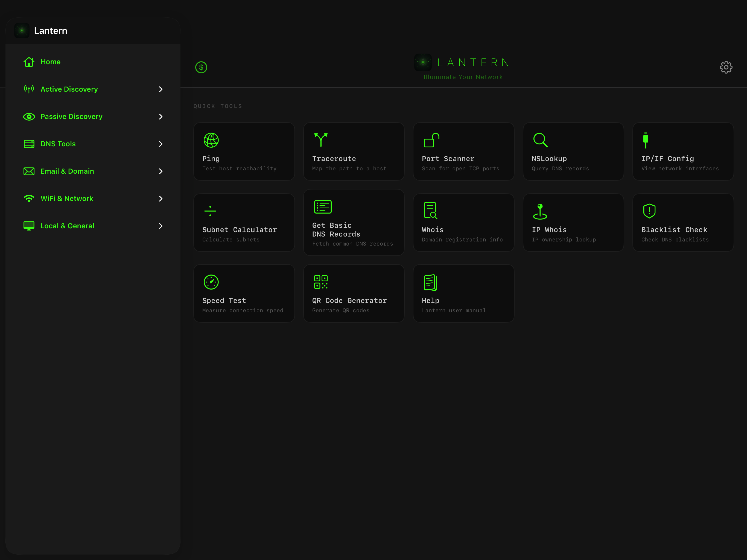Open the Subnet Calculator divide icon
The height and width of the screenshot is (560, 747).
point(210,211)
